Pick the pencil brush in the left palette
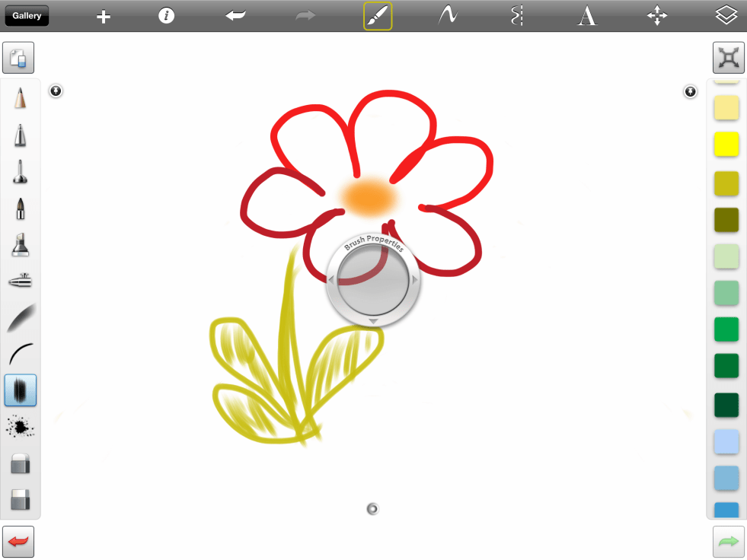 [x=21, y=98]
